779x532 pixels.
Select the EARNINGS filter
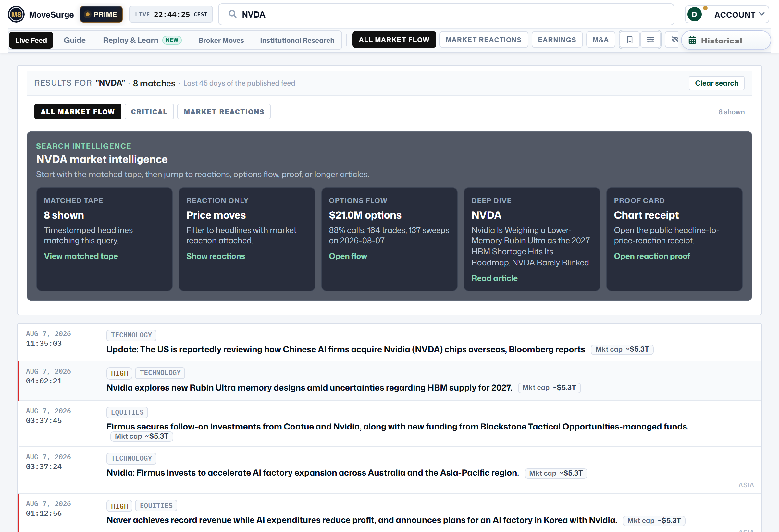[557, 40]
